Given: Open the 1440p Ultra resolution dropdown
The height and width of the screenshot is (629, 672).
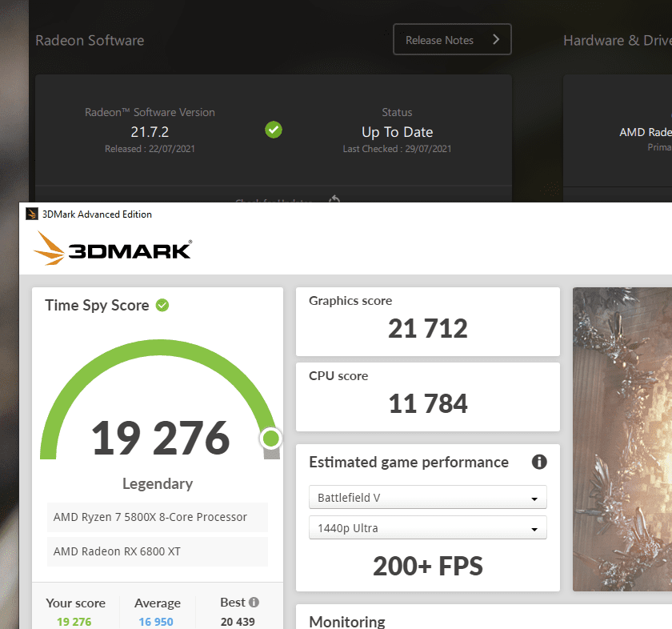Looking at the screenshot, I should pos(428,528).
